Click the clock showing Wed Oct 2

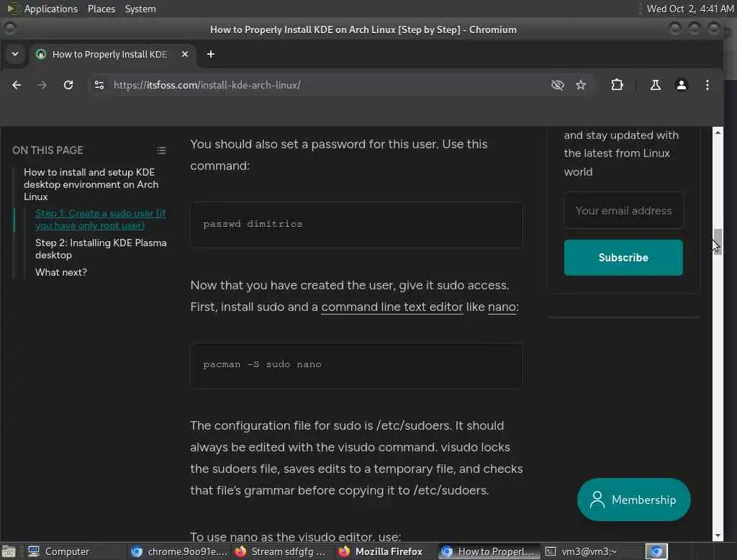[690, 9]
